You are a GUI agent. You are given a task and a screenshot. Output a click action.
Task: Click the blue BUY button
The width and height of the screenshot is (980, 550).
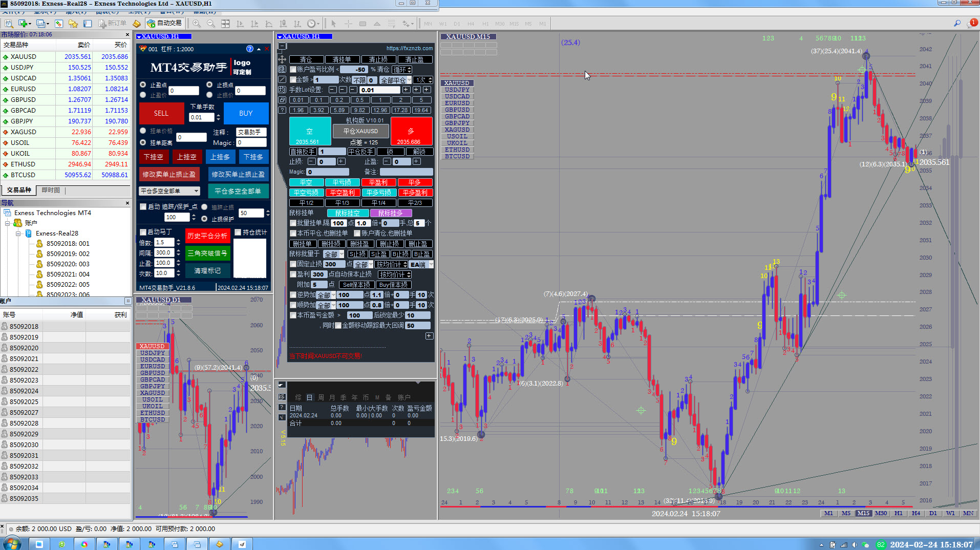(x=246, y=113)
